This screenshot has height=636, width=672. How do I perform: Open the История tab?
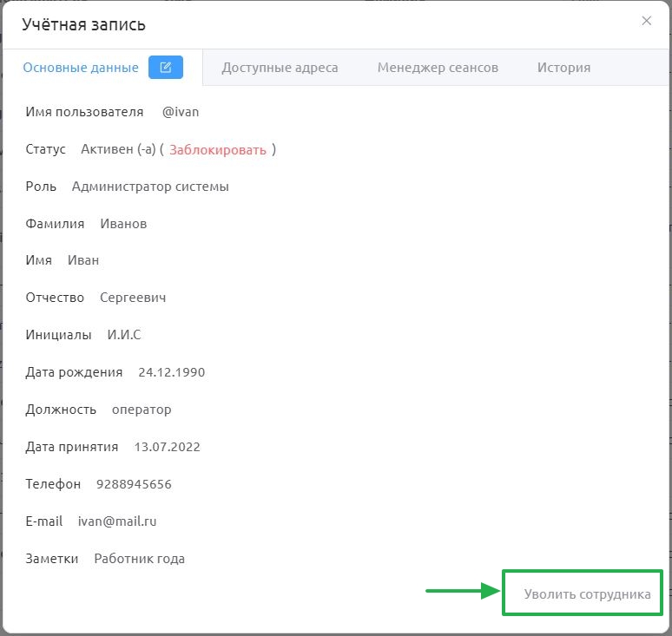(563, 68)
